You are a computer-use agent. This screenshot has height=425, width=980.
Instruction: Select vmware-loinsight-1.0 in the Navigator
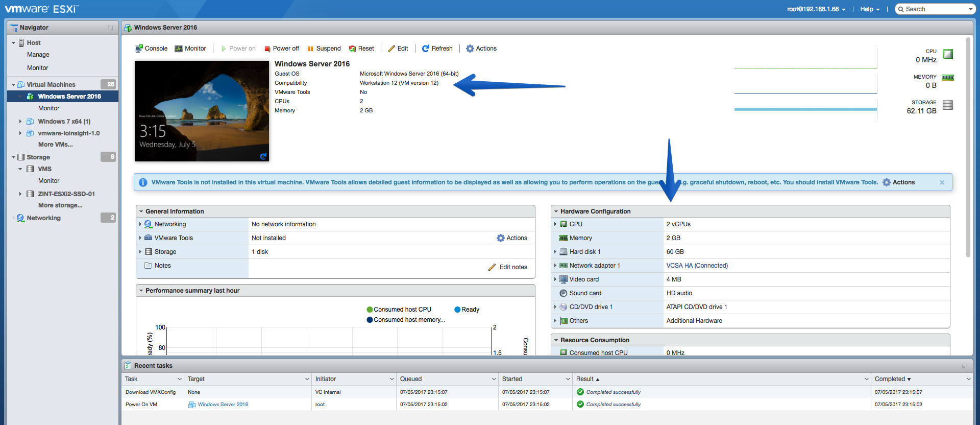click(69, 133)
